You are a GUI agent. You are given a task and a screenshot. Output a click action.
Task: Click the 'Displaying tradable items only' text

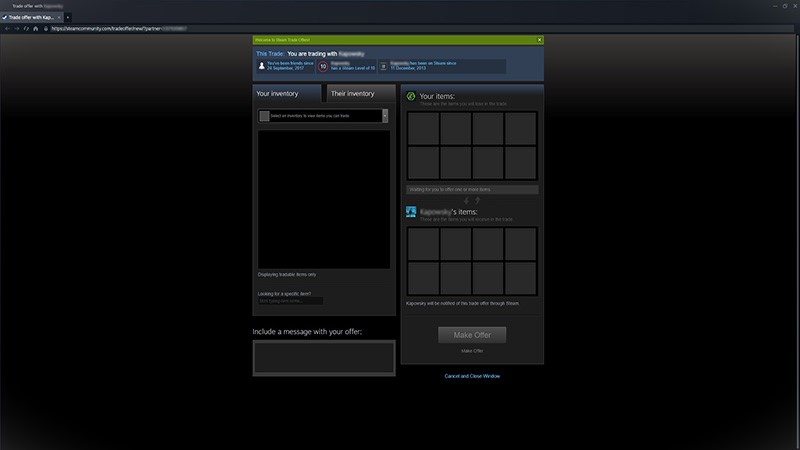coord(287,274)
